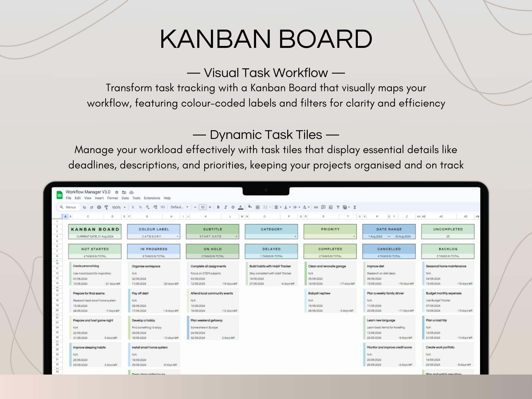This screenshot has width=532, height=399.
Task: Open the Insert menu
Action: pyautogui.click(x=99, y=198)
